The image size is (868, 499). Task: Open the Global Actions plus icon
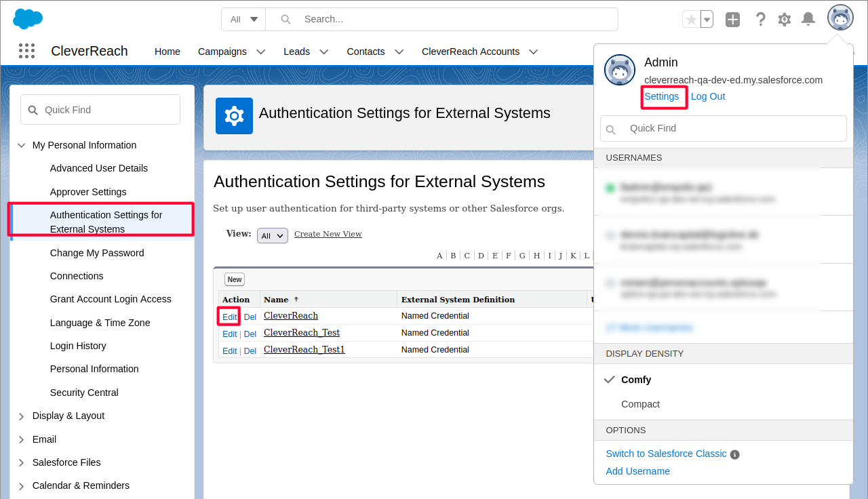click(x=732, y=20)
